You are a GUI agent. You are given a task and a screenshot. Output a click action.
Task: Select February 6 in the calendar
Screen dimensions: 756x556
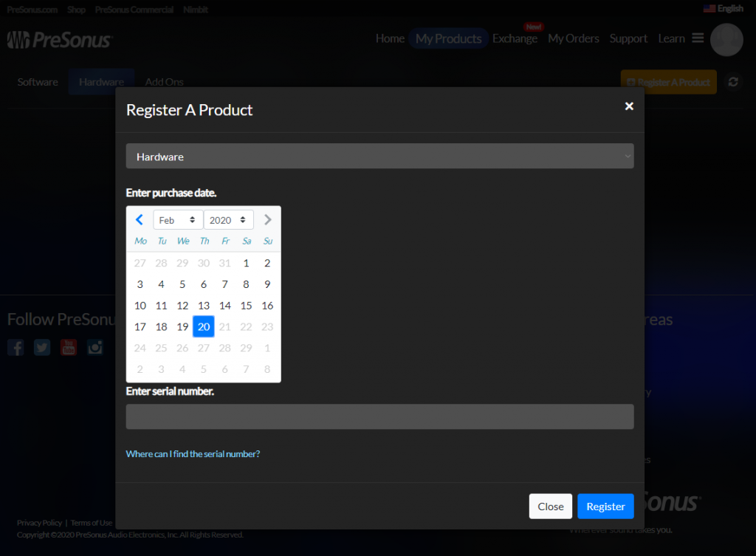[204, 284]
